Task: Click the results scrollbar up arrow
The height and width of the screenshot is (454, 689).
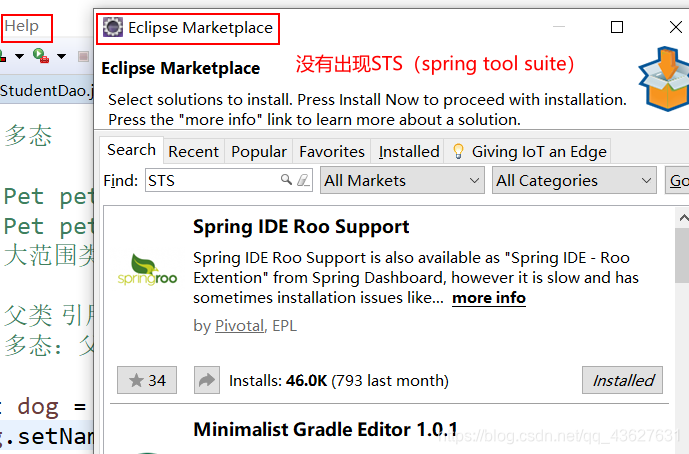Action: point(683,218)
